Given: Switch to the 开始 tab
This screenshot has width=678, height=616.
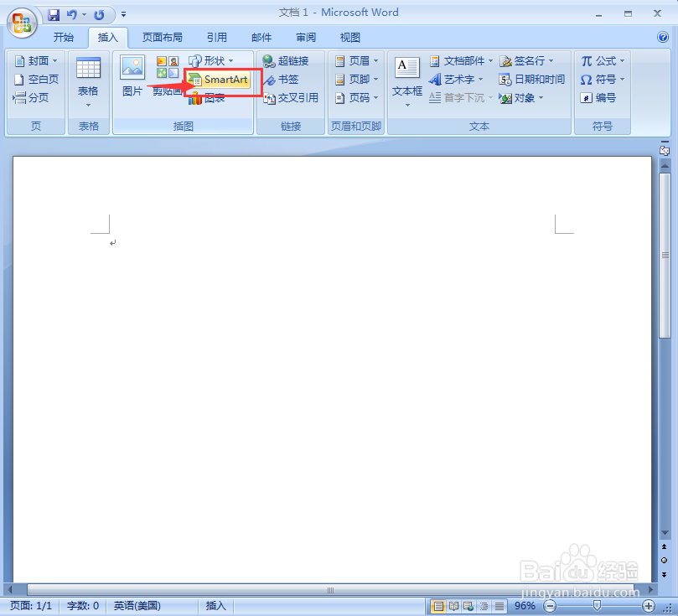Looking at the screenshot, I should (x=63, y=38).
